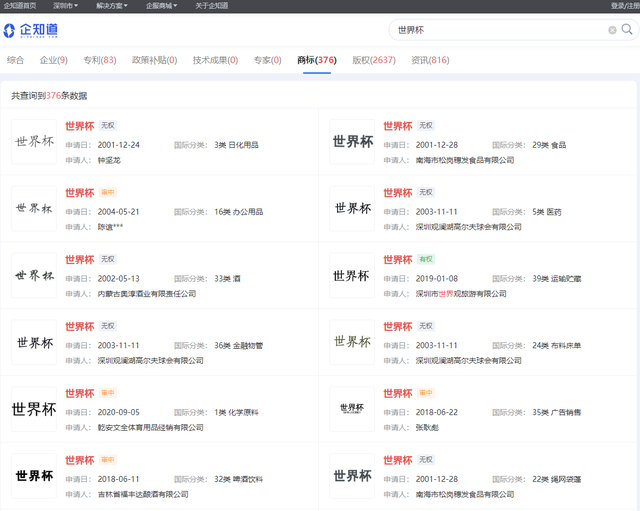640x511 pixels.
Task: Go to 企知道首页
Action: pos(20,6)
